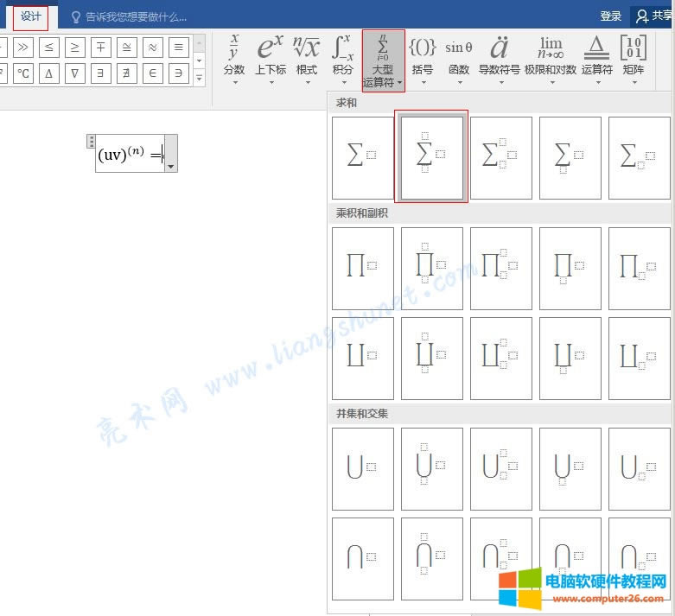Expand the equation box options dropdown arrow
The width and height of the screenshot is (675, 616).
(x=170, y=165)
